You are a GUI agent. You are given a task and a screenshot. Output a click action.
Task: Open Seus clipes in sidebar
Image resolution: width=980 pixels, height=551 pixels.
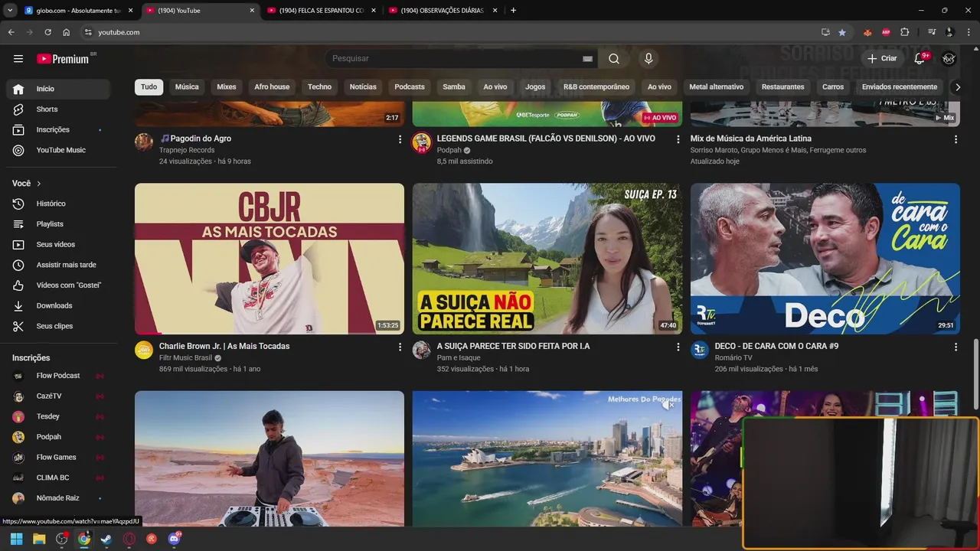click(58, 326)
